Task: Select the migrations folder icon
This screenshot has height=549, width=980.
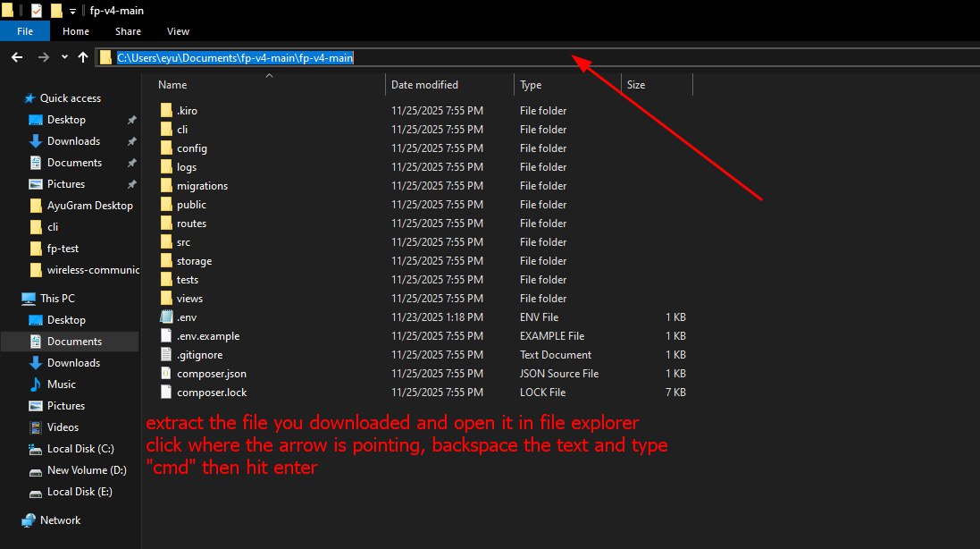Action: (166, 186)
